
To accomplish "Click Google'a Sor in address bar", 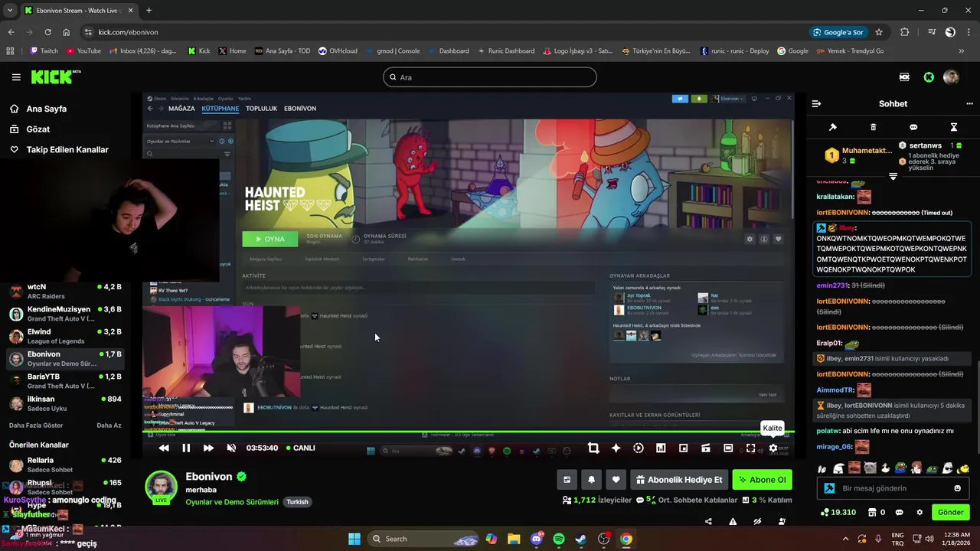I will (x=838, y=32).
